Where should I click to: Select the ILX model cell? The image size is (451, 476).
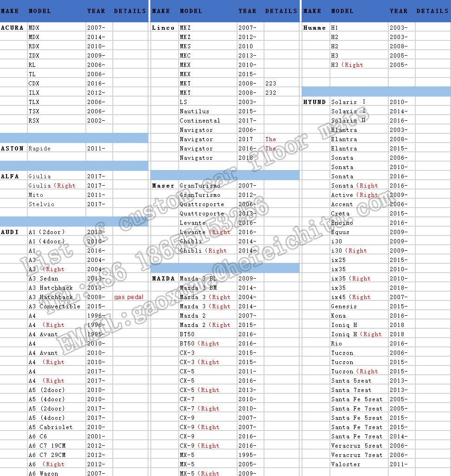(57, 92)
